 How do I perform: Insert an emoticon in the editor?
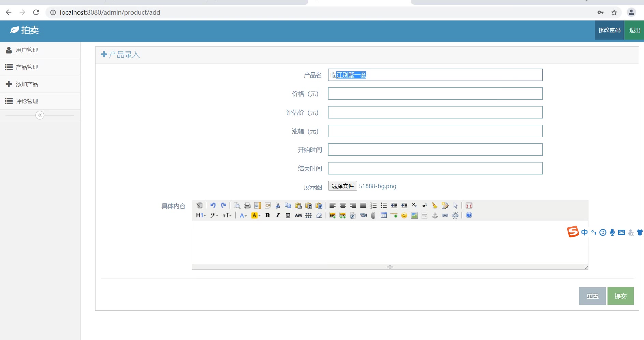pyautogui.click(x=404, y=215)
